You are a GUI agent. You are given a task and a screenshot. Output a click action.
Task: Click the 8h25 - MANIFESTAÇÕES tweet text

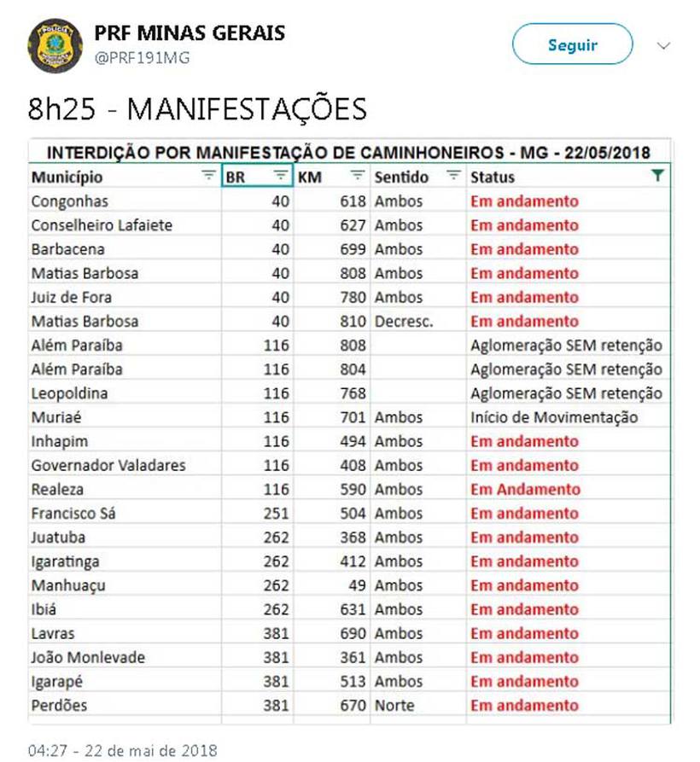[x=197, y=109]
